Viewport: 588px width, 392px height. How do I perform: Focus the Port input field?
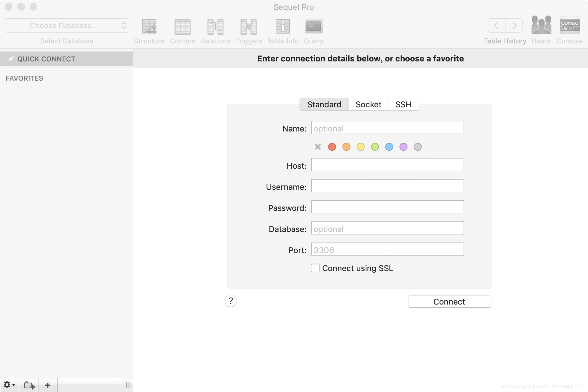[x=387, y=249]
